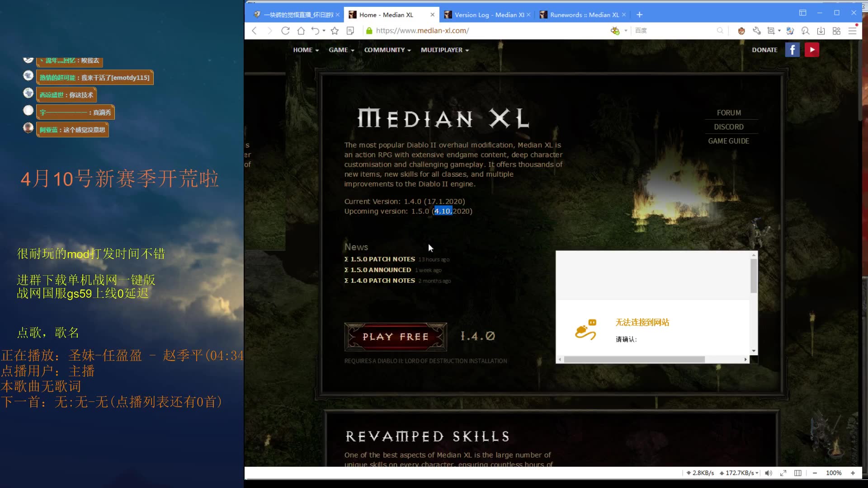Go back to the previous page
The width and height of the screenshot is (868, 488).
tap(254, 31)
